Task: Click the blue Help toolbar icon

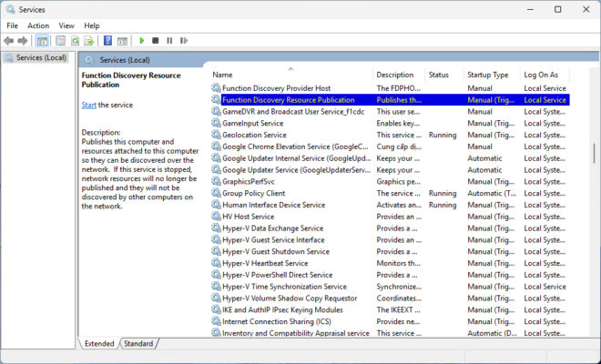Action: pos(107,41)
